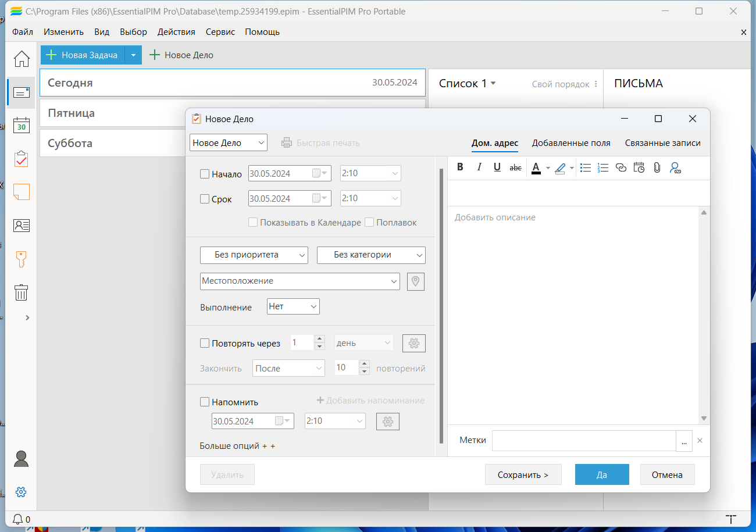Toggle bold formatting in description toolbar
This screenshot has width=756, height=532.
coord(460,167)
